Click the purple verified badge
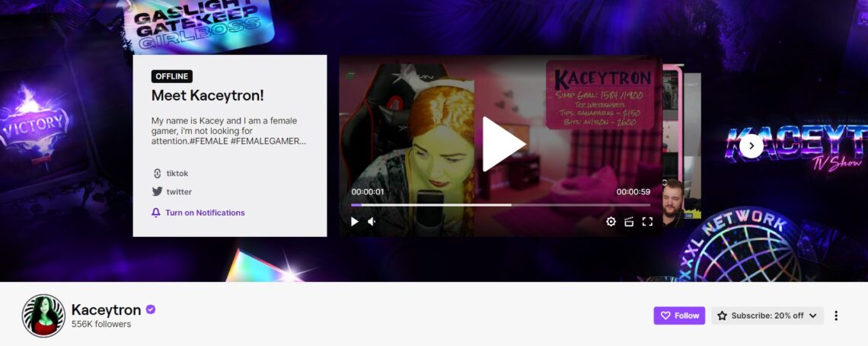The image size is (868, 346). coord(151,309)
